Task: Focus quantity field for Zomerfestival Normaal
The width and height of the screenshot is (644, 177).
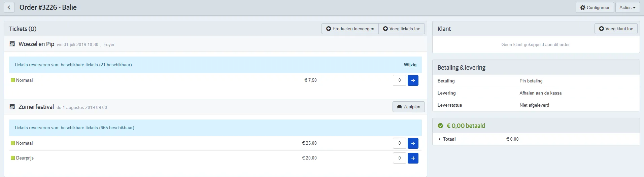Action: (400, 143)
